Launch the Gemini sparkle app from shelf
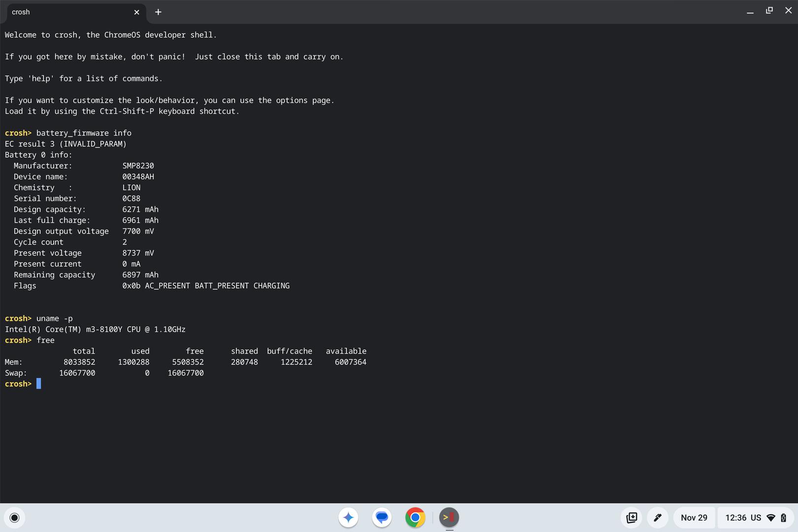The image size is (798, 532). point(348,518)
